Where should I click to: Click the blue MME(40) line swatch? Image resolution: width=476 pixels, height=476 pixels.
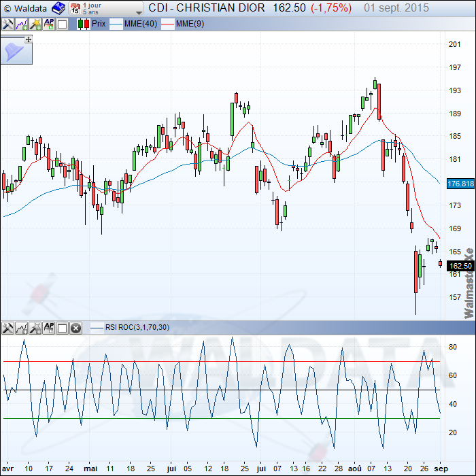point(116,24)
